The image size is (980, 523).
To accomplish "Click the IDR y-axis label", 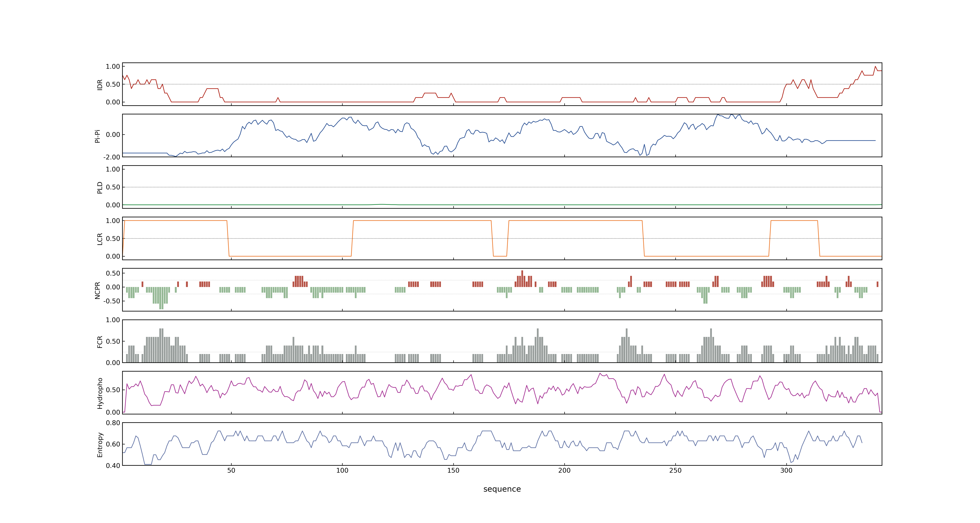I will coord(100,85).
